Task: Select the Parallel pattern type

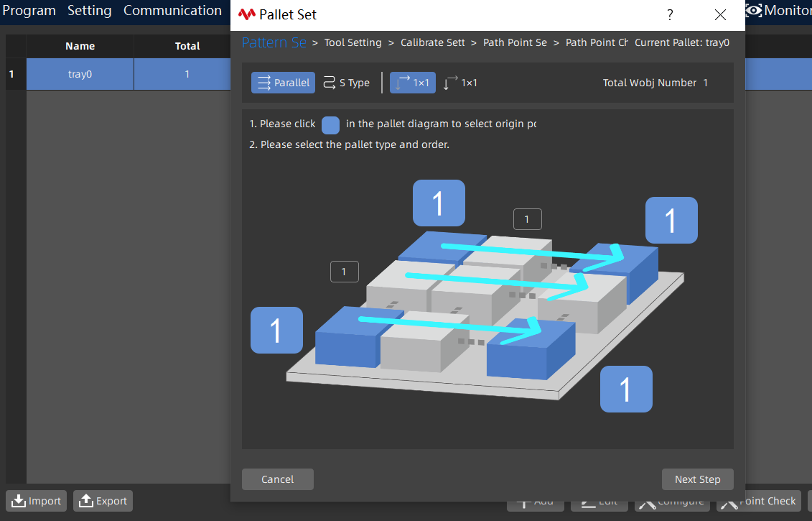Action: 284,83
